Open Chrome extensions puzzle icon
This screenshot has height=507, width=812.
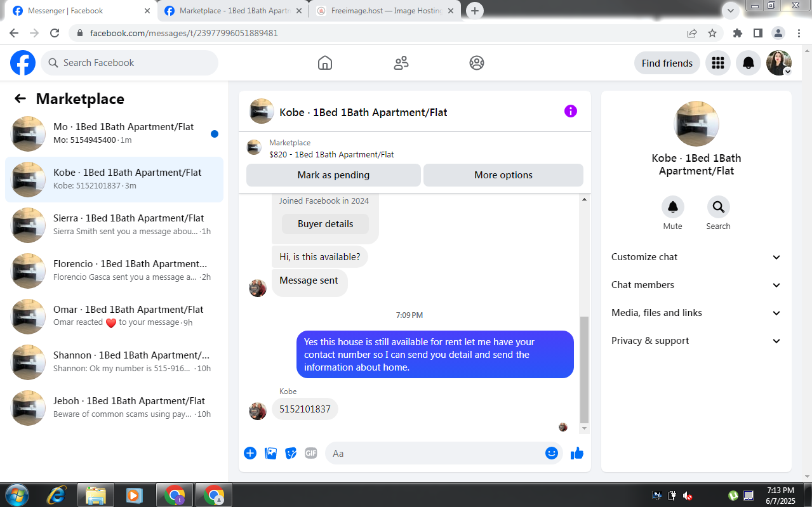pyautogui.click(x=737, y=33)
